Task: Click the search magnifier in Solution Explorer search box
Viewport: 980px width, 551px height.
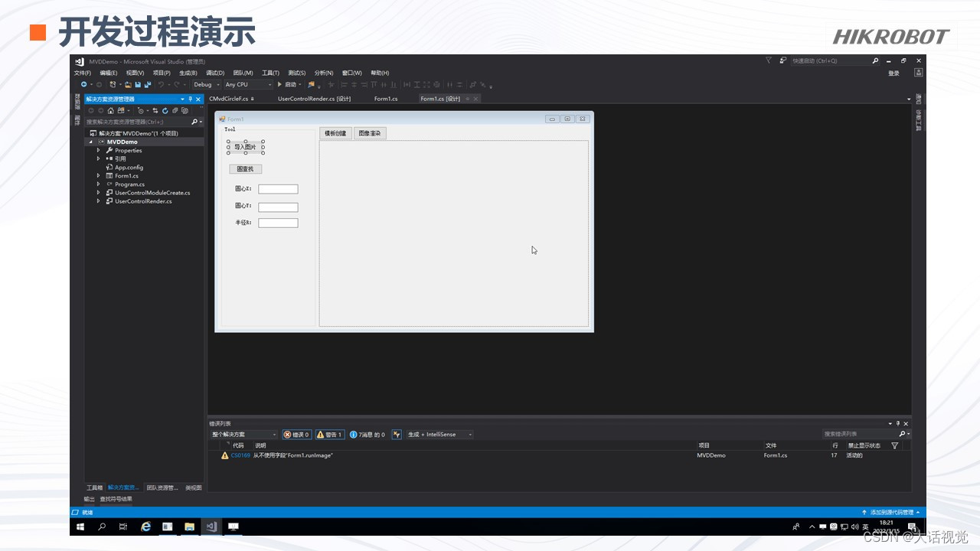Action: [x=194, y=122]
